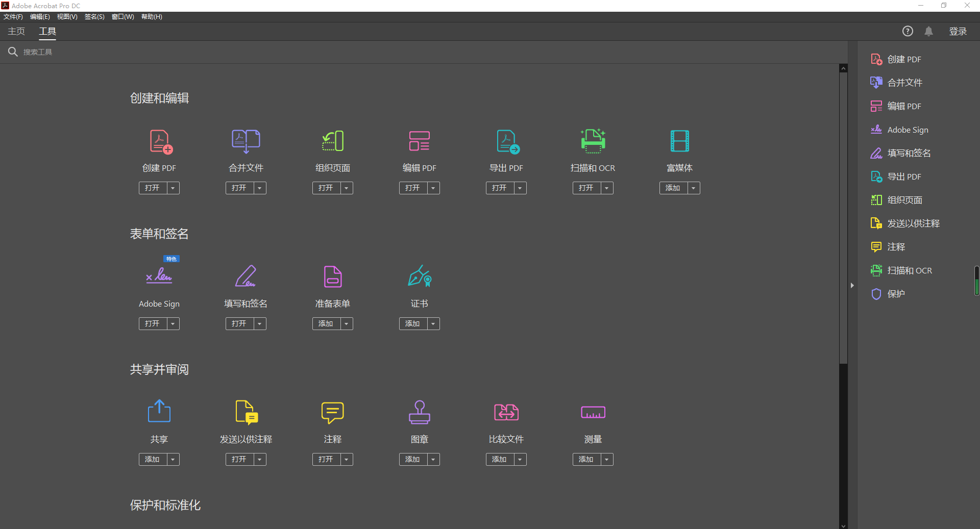Open the dropdown arrow under 测量

point(607,460)
